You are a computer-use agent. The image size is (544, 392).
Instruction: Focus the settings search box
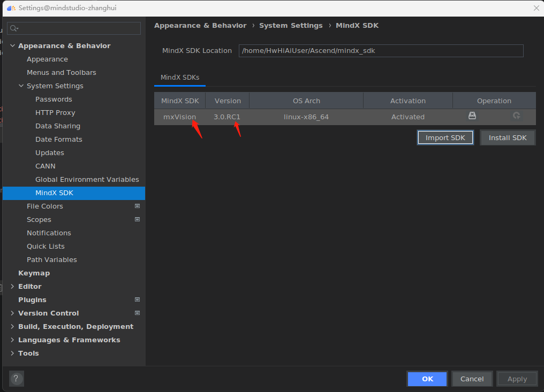74,28
